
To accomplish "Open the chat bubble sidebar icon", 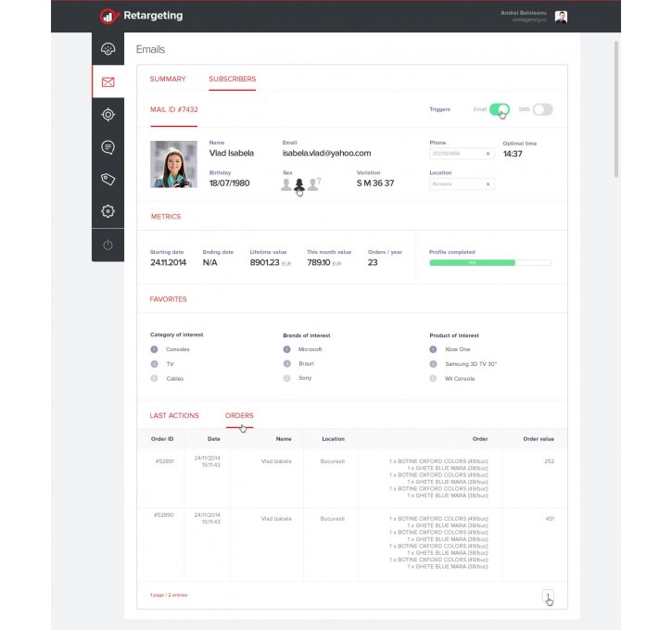I will coord(108,147).
